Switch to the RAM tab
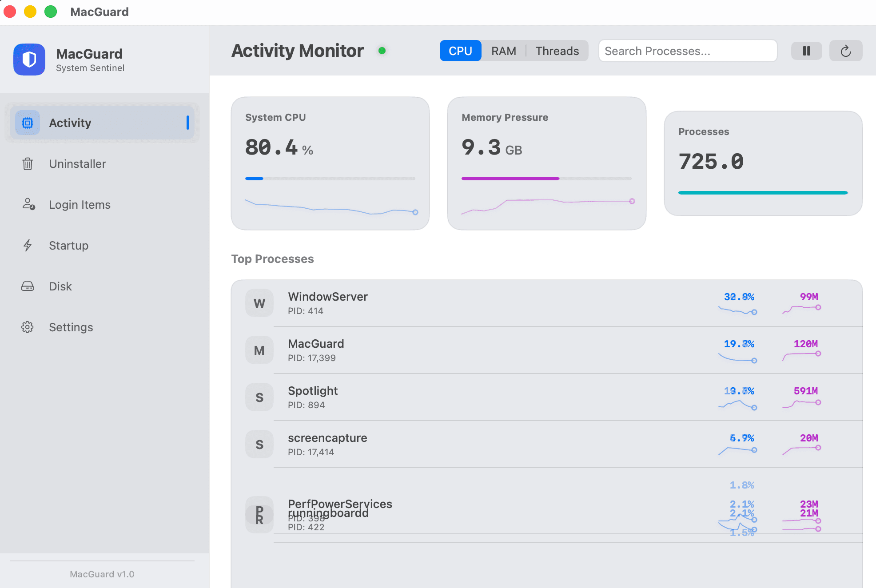Viewport: 876px width, 588px height. point(503,51)
